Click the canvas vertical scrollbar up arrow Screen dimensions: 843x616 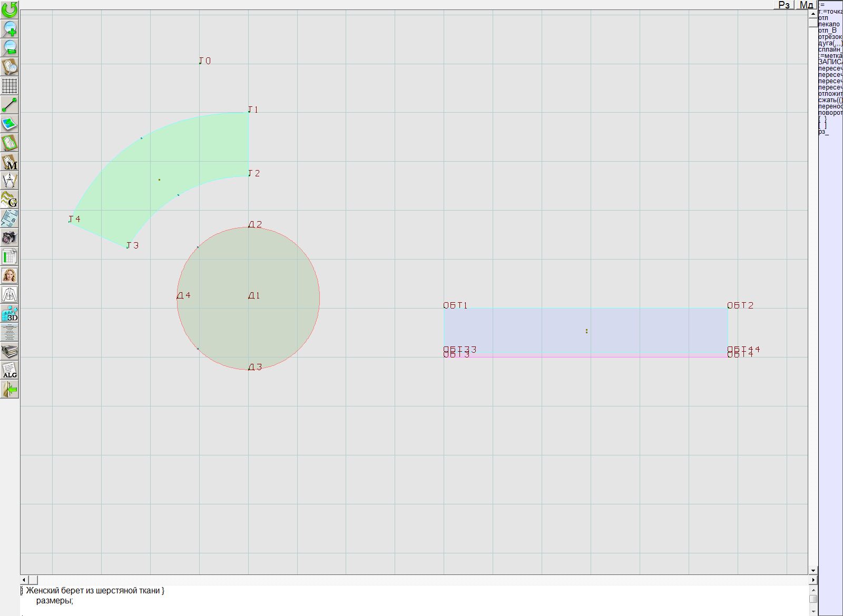click(813, 13)
